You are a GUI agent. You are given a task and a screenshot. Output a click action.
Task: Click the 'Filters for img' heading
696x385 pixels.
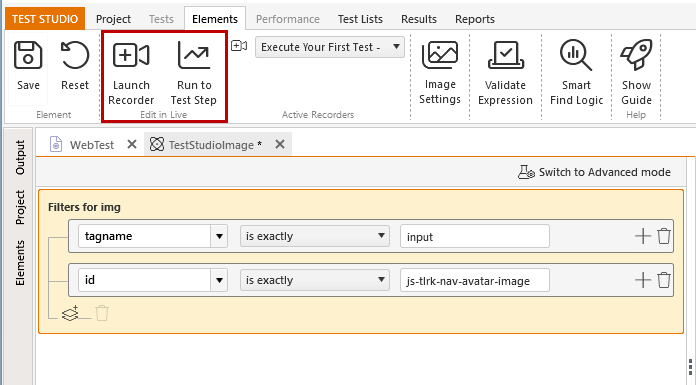tap(84, 207)
